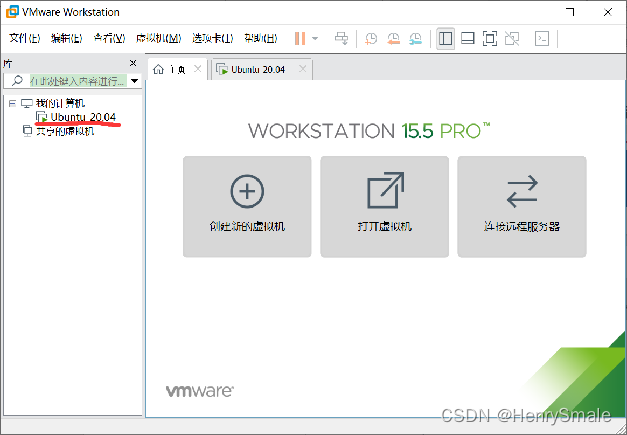Click the library search magnifier icon
The height and width of the screenshot is (435, 627).
click(x=17, y=80)
